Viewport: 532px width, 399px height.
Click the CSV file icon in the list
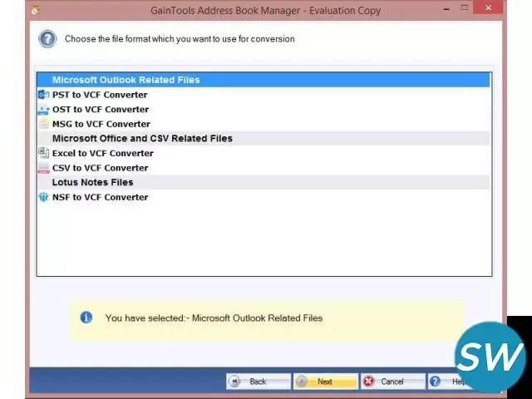click(x=43, y=168)
